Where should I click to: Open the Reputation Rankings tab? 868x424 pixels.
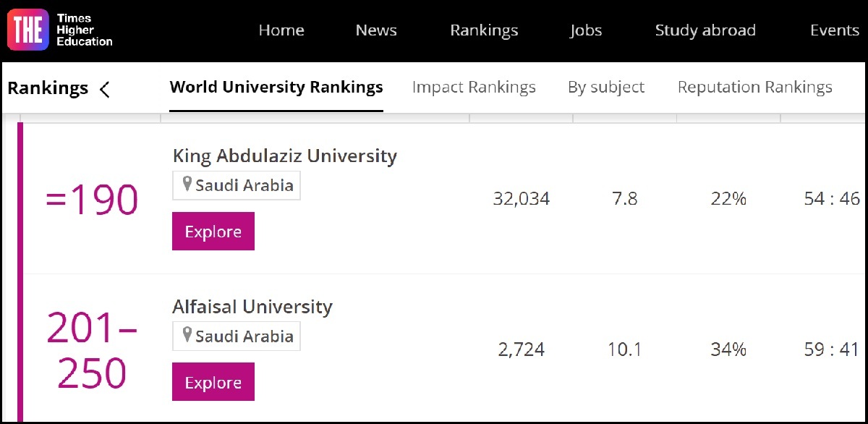(x=754, y=88)
